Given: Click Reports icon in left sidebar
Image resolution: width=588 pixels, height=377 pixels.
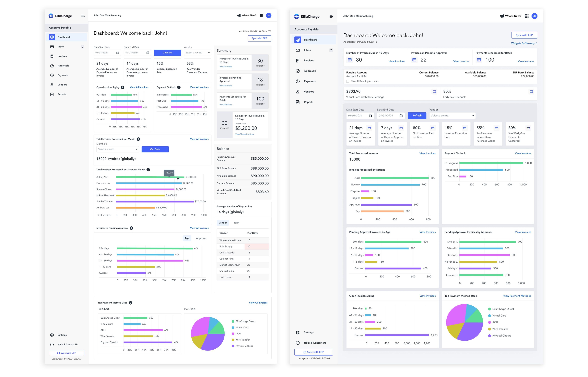Looking at the screenshot, I should coord(52,94).
